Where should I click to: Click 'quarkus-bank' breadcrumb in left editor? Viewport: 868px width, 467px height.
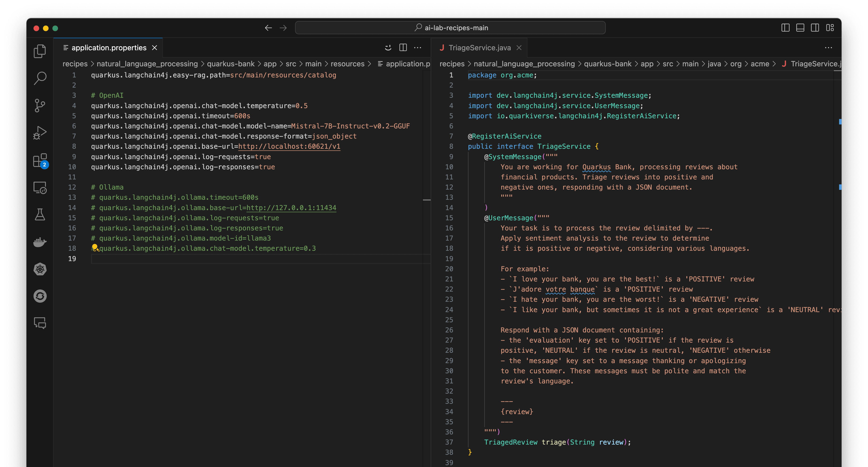pyautogui.click(x=230, y=64)
